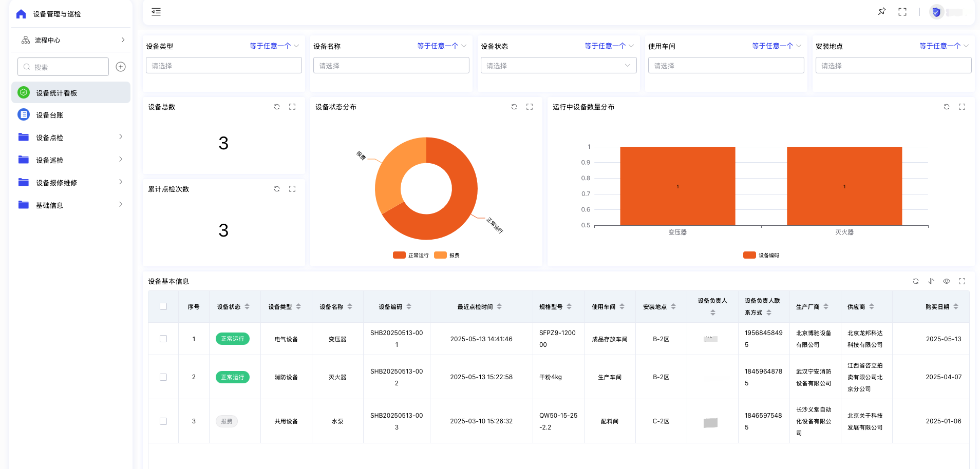Expand the 基础信息 folder
This screenshot has height=469, width=980.
(71, 205)
